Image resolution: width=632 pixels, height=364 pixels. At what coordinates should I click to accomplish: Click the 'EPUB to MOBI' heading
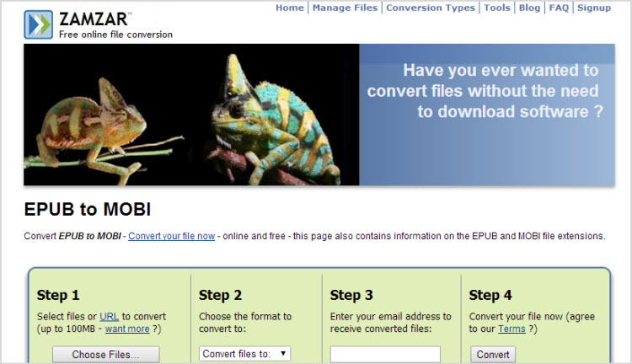(x=88, y=209)
